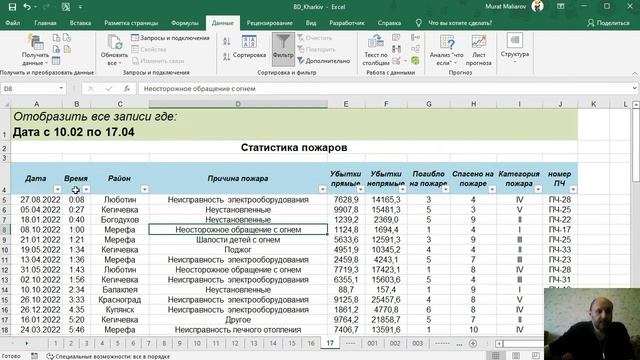
Task: Click the formula bar text
Action: pyautogui.click(x=200, y=89)
